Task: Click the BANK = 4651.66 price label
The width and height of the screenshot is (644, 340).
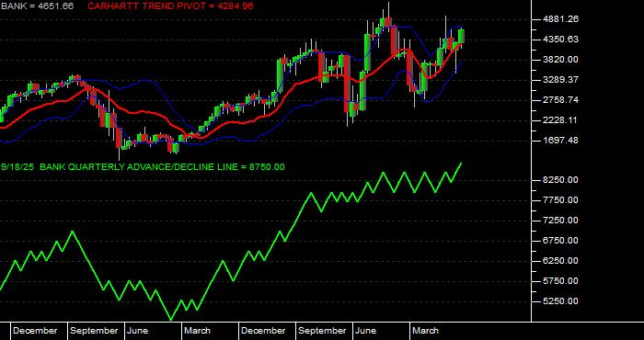Action: pyautogui.click(x=37, y=6)
